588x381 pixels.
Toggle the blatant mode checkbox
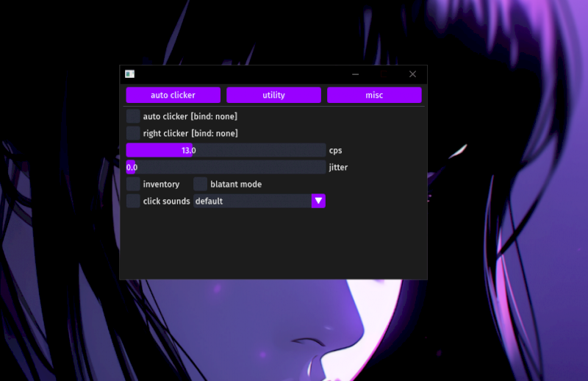[x=200, y=184]
